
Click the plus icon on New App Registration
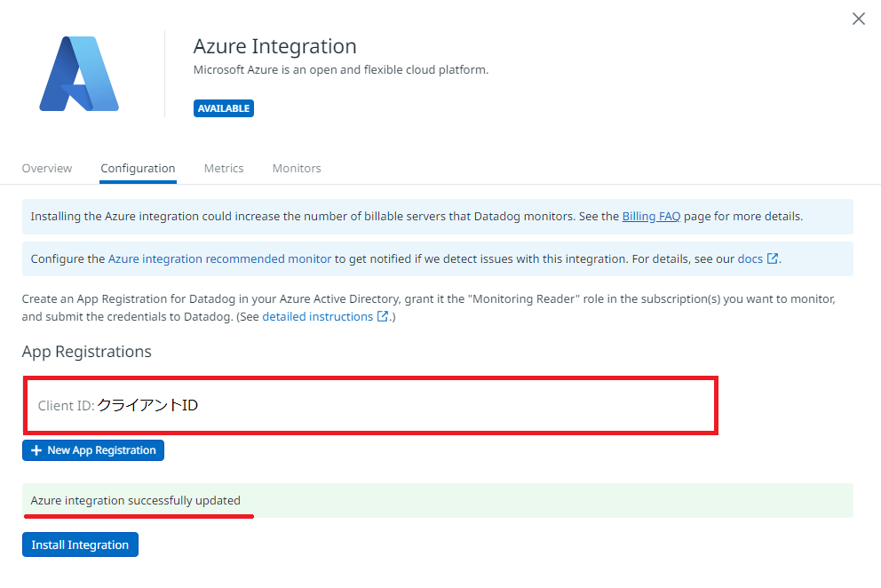(x=36, y=450)
